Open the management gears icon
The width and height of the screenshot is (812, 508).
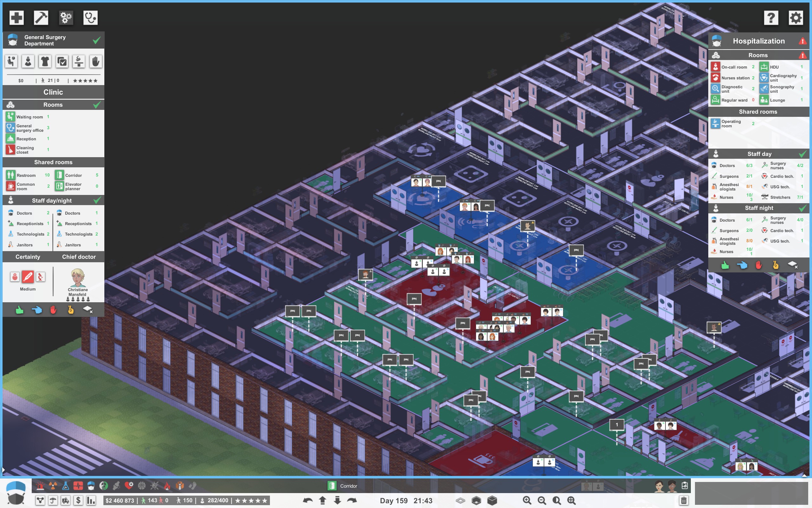click(x=66, y=18)
